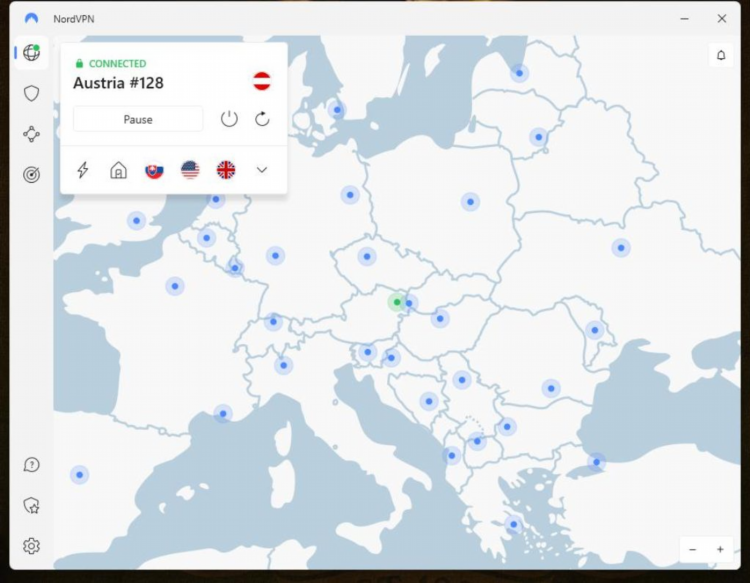Select the Belgium server pin
Image resolution: width=750 pixels, height=583 pixels.
pyautogui.click(x=207, y=238)
